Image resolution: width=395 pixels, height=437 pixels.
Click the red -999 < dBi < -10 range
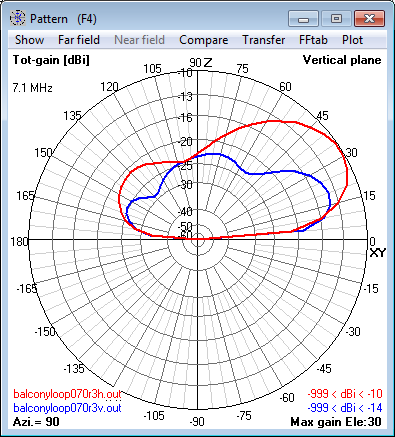pyautogui.click(x=345, y=394)
